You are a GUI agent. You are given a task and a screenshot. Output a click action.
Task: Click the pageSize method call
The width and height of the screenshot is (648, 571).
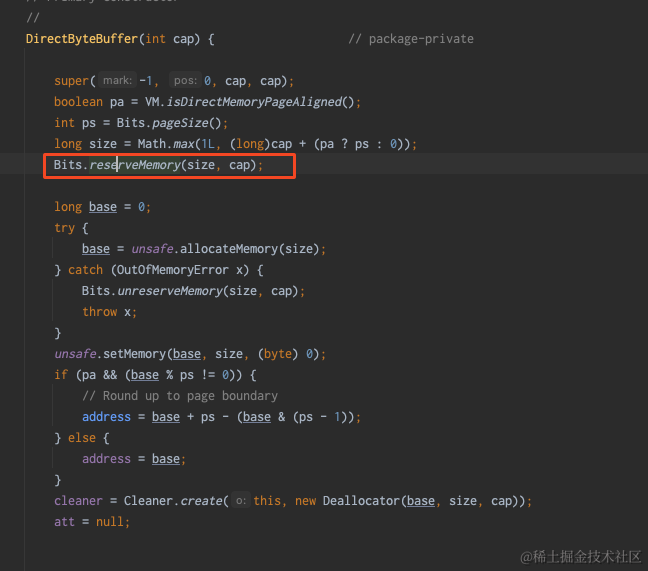pos(180,123)
